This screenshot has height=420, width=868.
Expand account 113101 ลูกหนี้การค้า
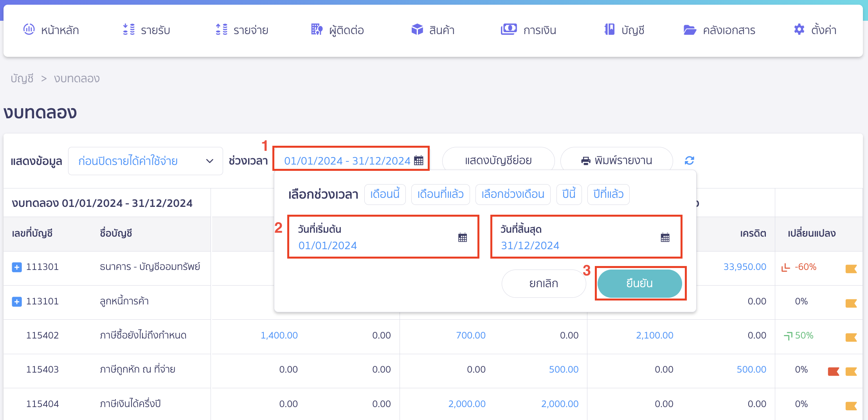tap(16, 301)
